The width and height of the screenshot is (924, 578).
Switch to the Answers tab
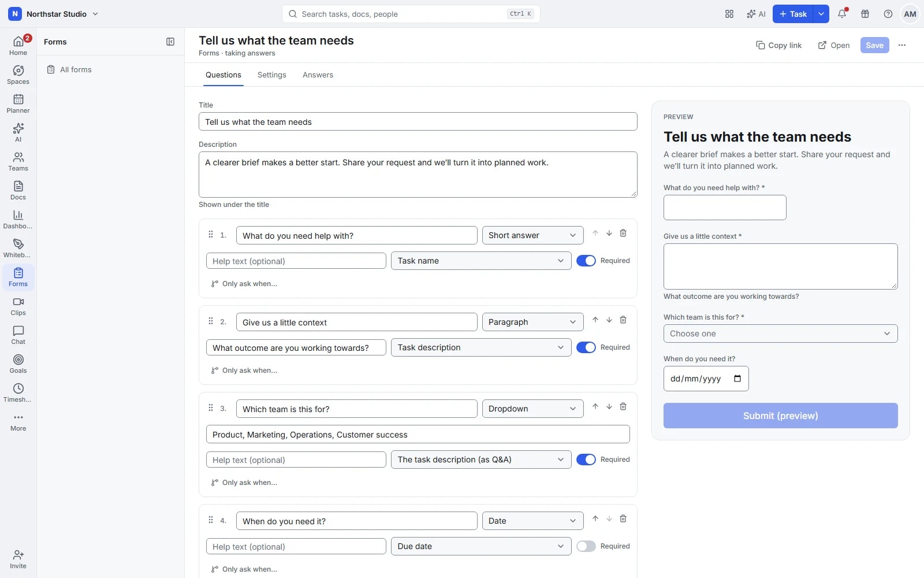coord(318,75)
